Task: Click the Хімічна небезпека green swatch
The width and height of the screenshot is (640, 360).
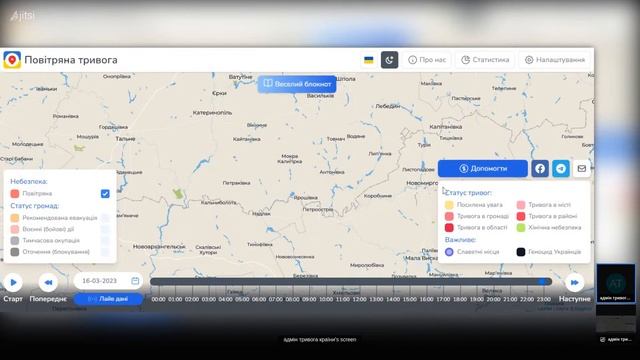Action: click(x=521, y=227)
